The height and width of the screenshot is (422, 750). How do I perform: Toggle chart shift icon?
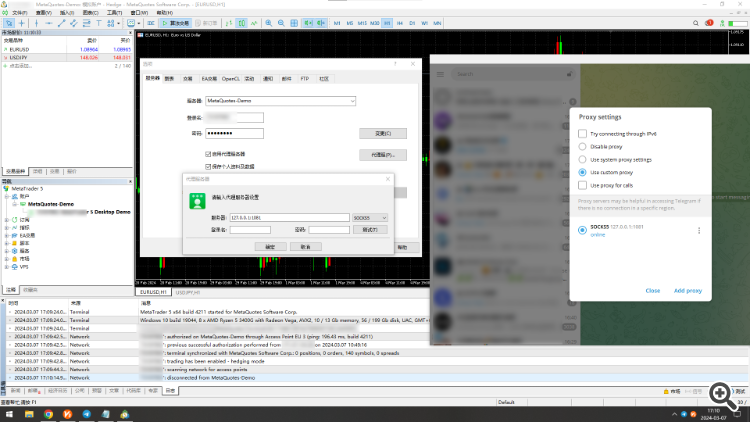click(320, 23)
